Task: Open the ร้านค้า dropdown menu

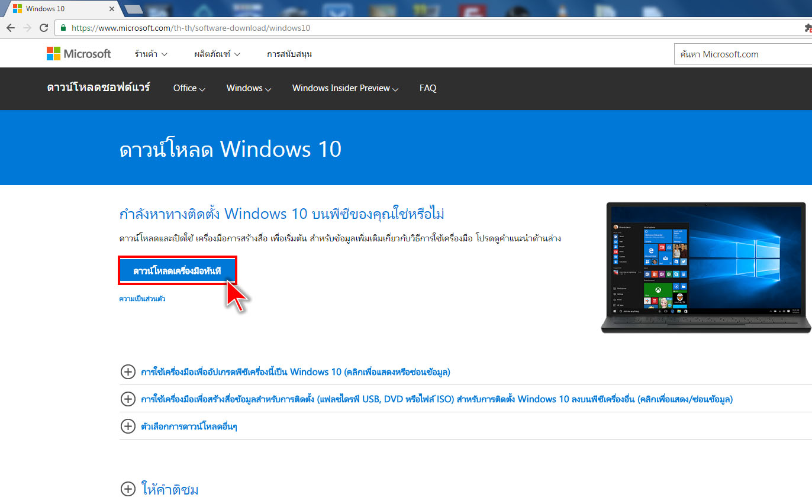Action: [x=151, y=54]
